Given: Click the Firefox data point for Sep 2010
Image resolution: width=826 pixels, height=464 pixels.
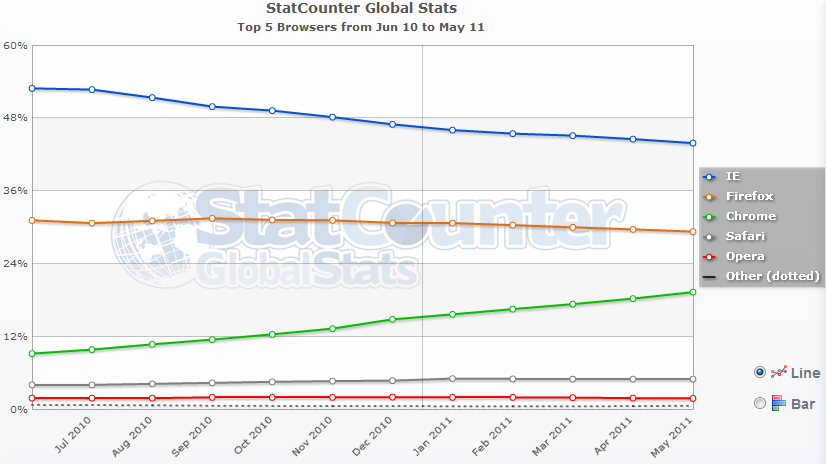Looking at the screenshot, I should coord(212,218).
